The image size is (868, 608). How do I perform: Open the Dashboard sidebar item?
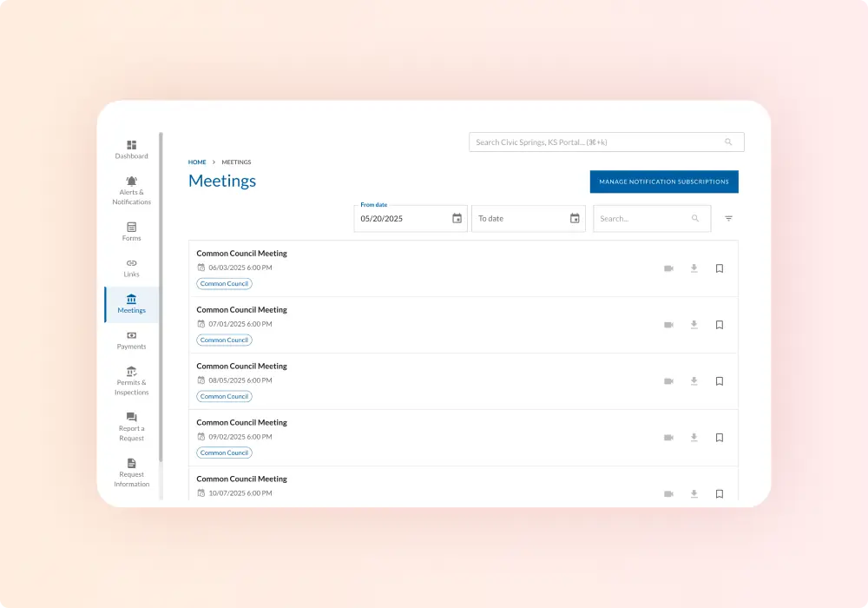point(131,149)
